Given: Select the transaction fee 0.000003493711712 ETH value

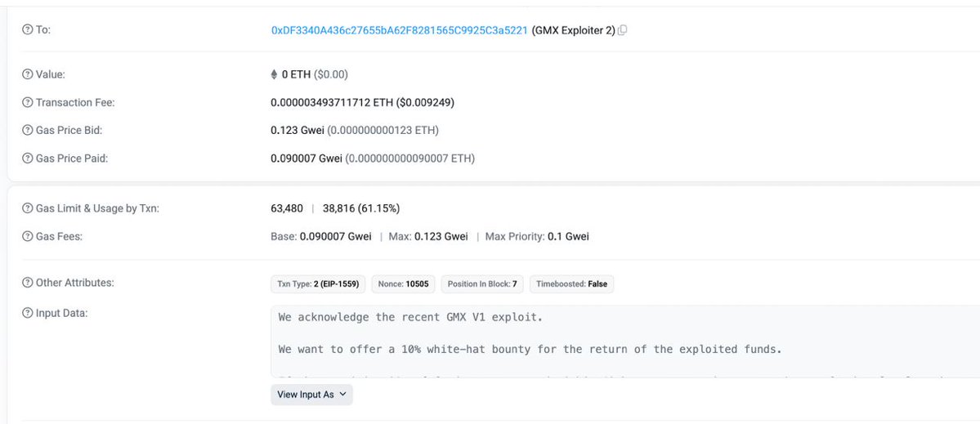Looking at the screenshot, I should [x=332, y=102].
